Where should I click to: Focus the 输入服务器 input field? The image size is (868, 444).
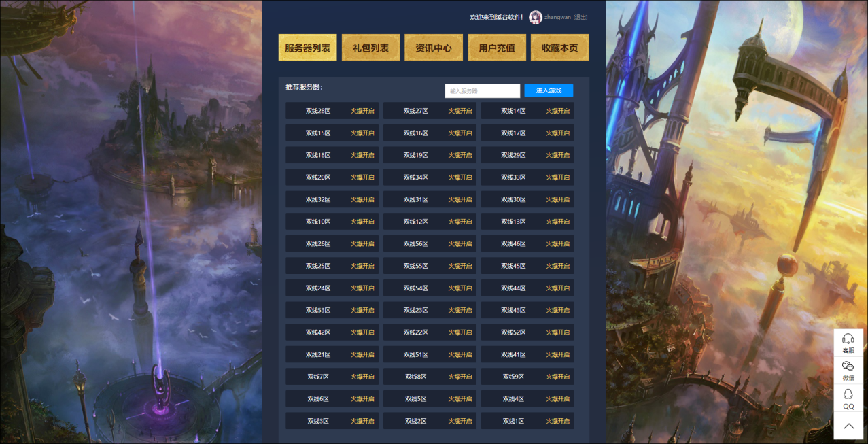(x=483, y=90)
